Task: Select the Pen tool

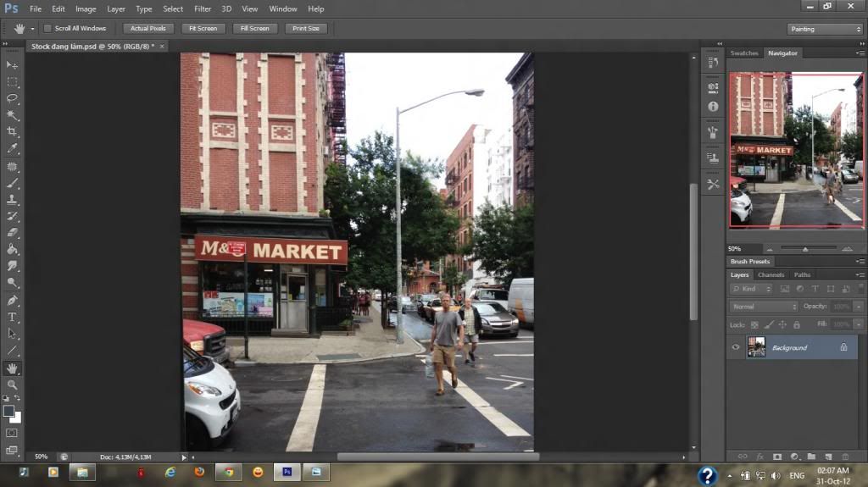Action: pyautogui.click(x=12, y=300)
